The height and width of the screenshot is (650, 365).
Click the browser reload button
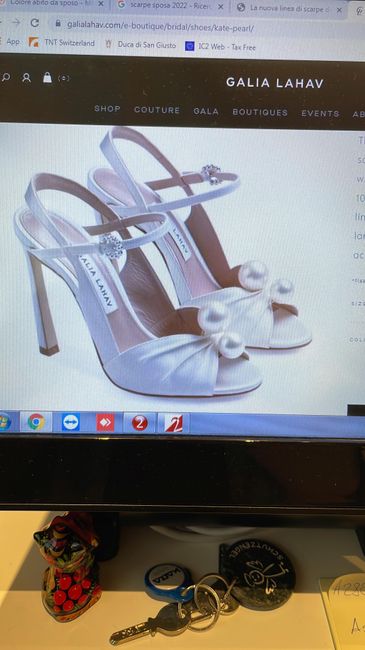pyautogui.click(x=35, y=22)
